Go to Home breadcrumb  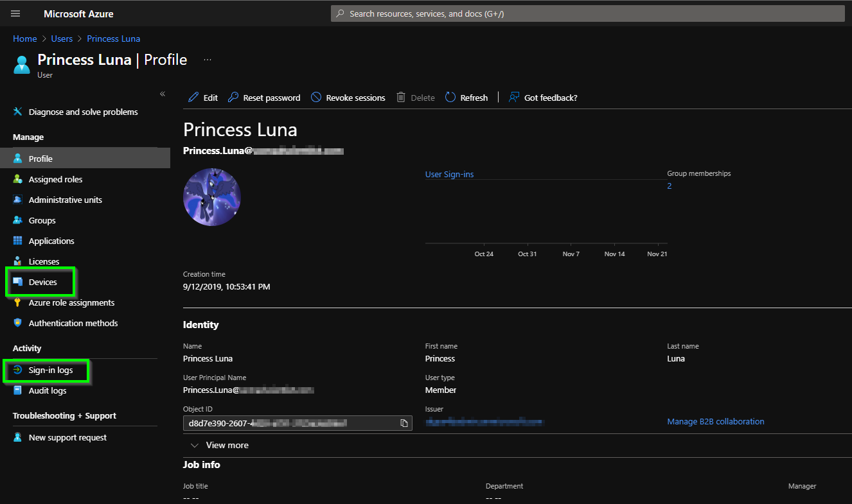coord(25,39)
